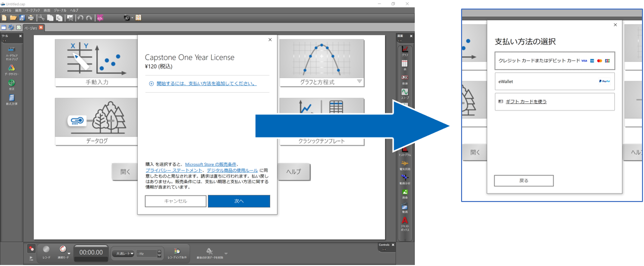Open the Common Rate dropdown
The image size is (644, 266).
(x=123, y=253)
